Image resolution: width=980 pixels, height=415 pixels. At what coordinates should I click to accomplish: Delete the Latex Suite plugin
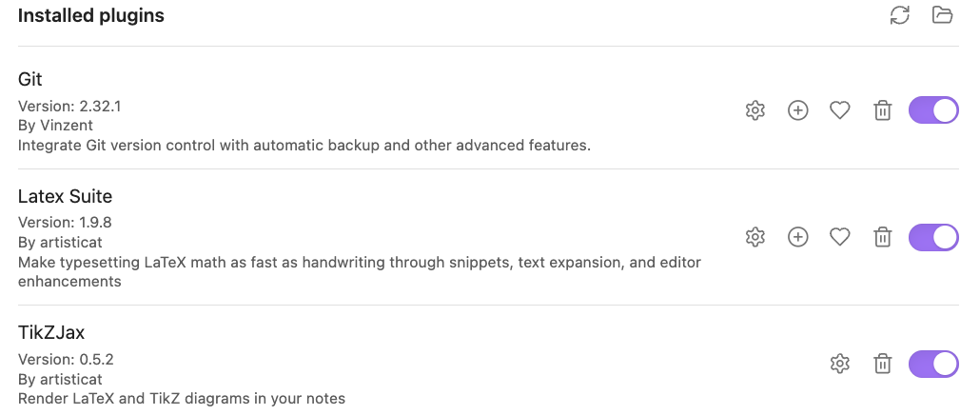[x=882, y=238]
